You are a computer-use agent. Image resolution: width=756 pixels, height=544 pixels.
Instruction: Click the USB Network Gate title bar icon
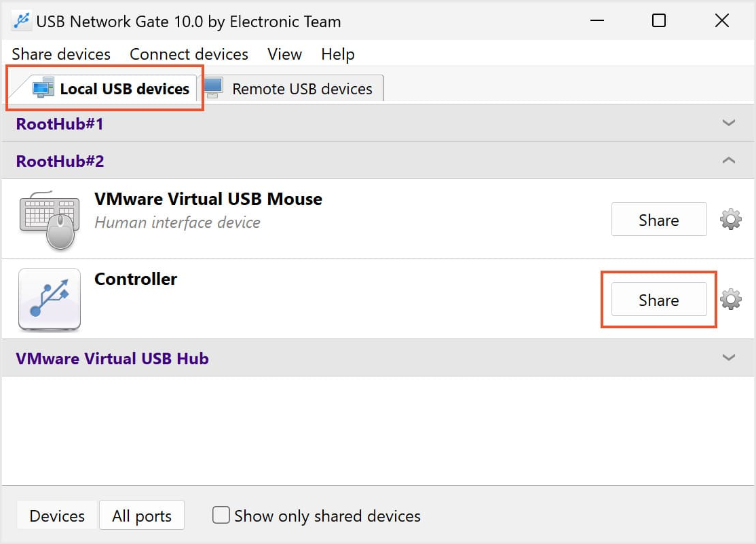22,21
